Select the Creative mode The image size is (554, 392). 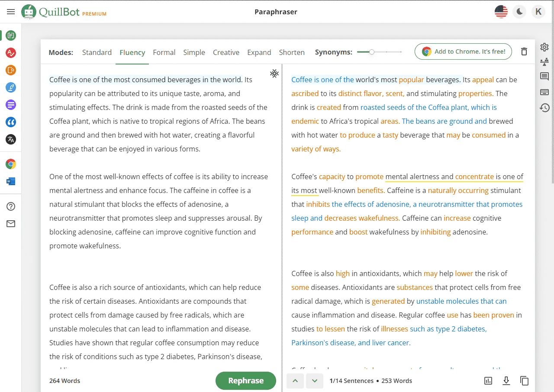pos(226,52)
